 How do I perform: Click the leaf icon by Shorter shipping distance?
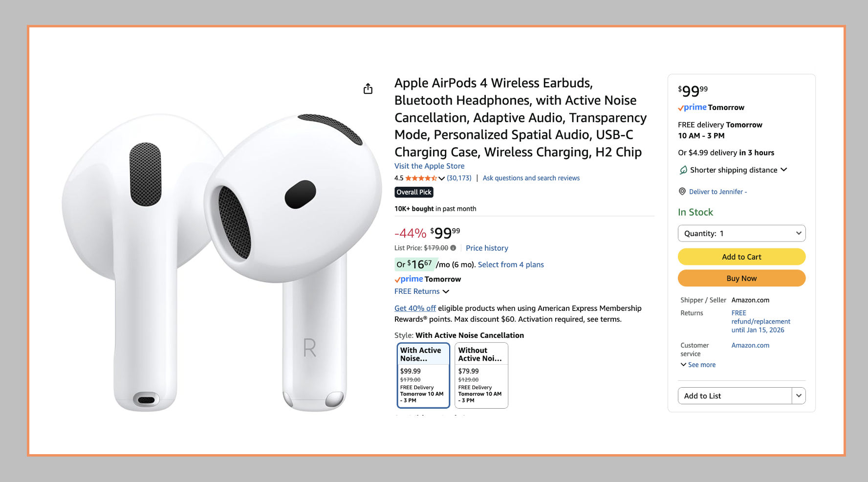point(683,170)
